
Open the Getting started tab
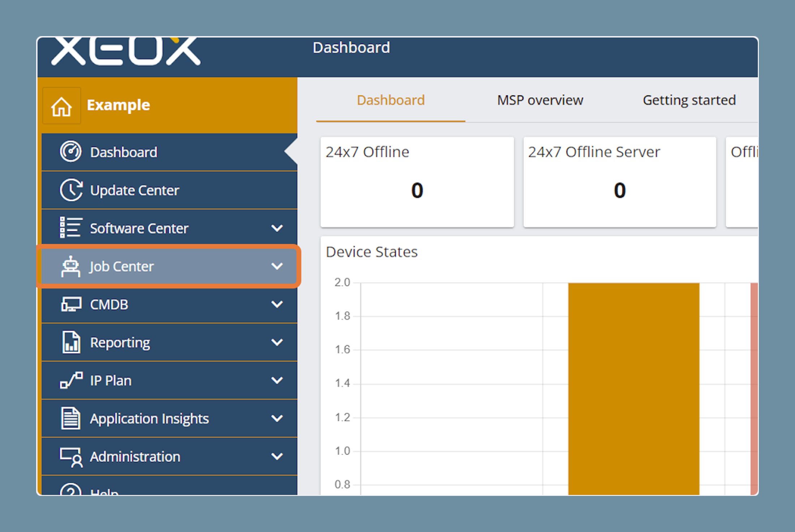(689, 100)
